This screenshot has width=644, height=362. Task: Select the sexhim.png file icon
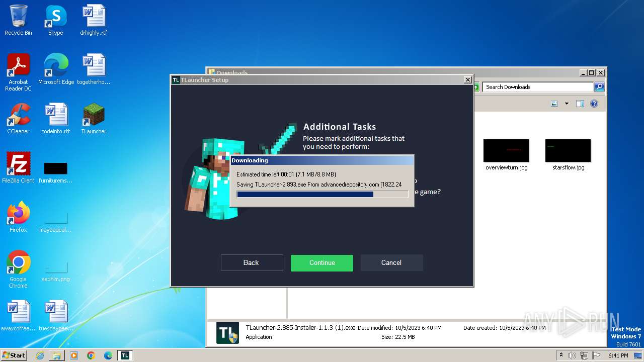(x=56, y=271)
